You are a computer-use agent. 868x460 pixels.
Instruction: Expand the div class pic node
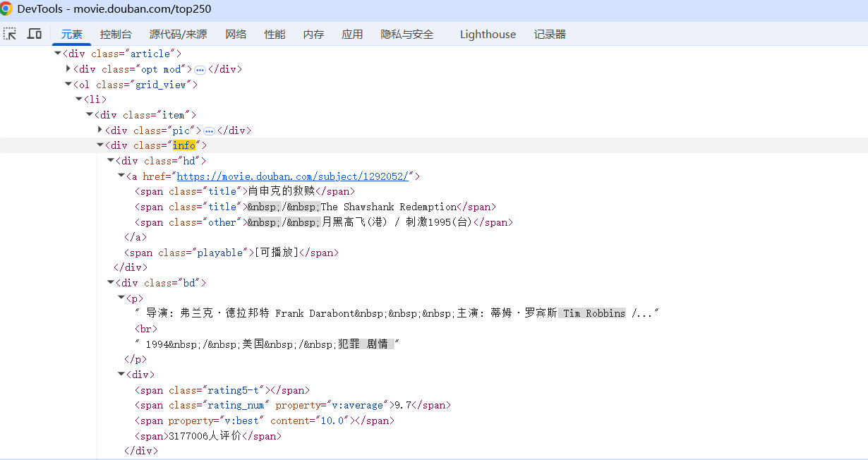100,130
